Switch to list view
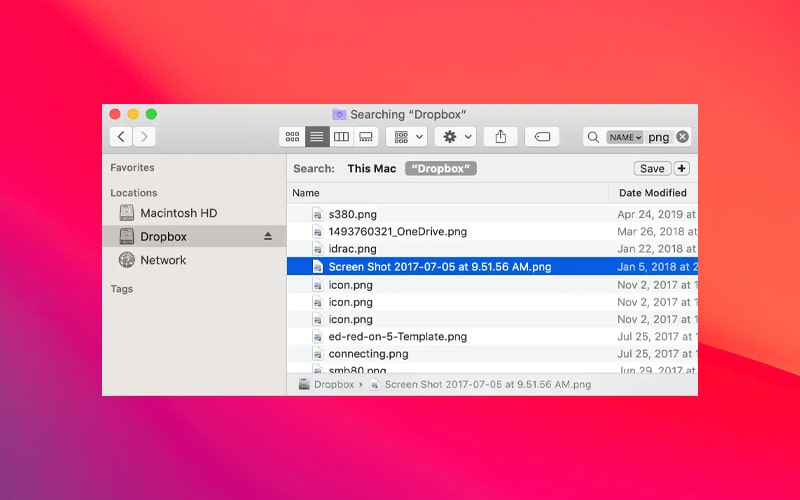 pos(317,137)
